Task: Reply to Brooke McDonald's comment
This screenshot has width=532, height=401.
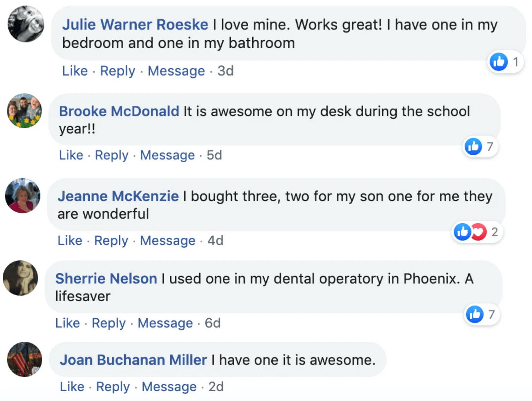Action: (x=112, y=155)
